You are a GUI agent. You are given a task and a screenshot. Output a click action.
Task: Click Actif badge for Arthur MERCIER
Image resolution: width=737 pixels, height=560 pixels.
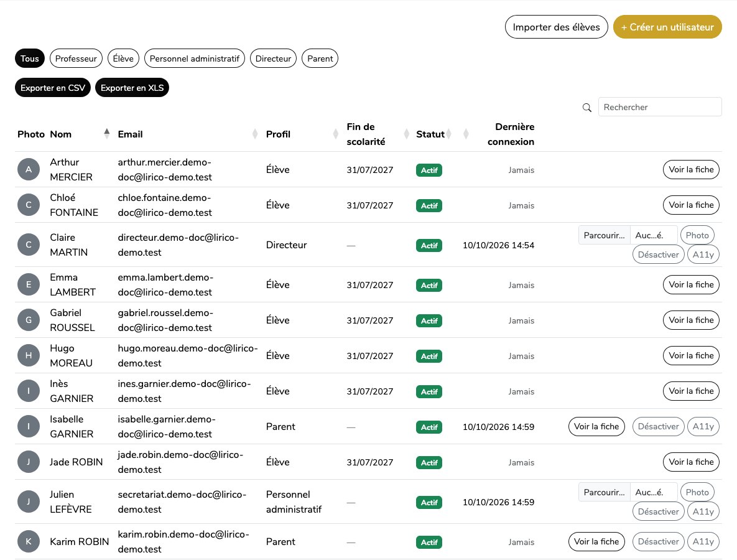(x=429, y=170)
